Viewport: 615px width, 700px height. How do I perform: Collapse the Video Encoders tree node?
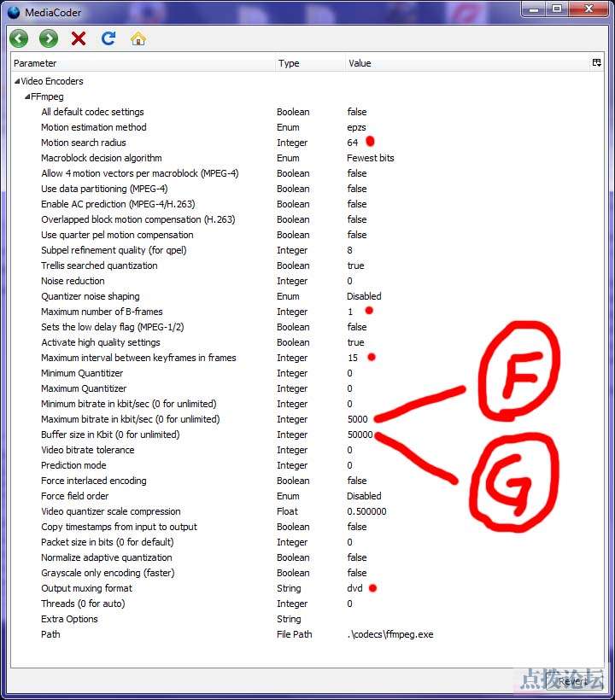point(17,81)
